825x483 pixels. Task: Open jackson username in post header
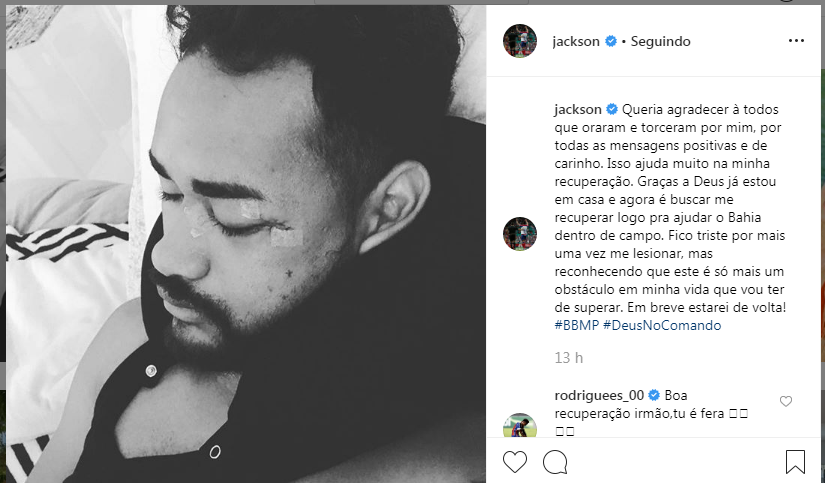[576, 41]
